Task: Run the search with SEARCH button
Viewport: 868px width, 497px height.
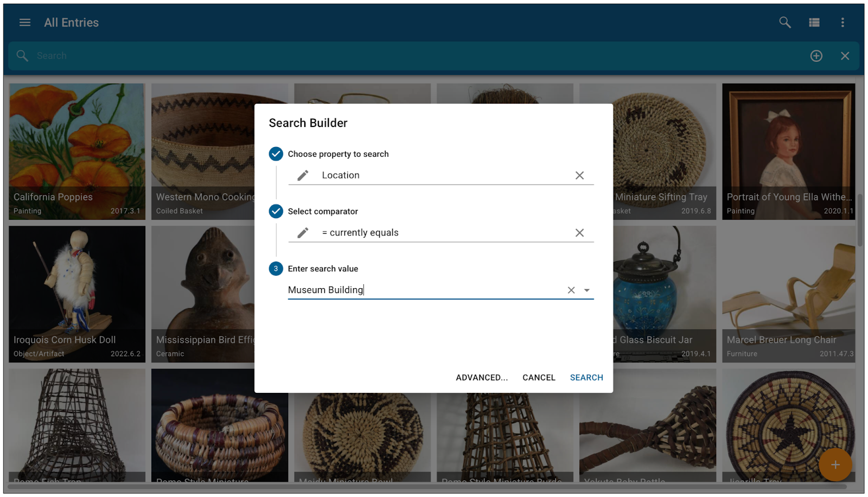Action: pos(586,378)
